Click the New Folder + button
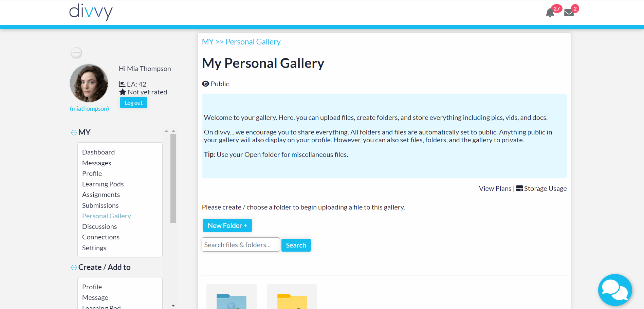The height and width of the screenshot is (309, 644). 227,225
